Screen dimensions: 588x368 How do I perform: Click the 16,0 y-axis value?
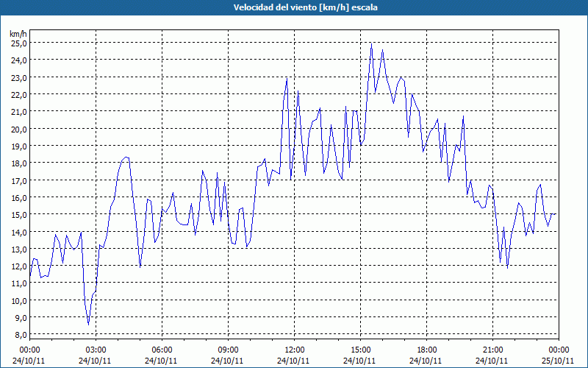pyautogui.click(x=19, y=197)
